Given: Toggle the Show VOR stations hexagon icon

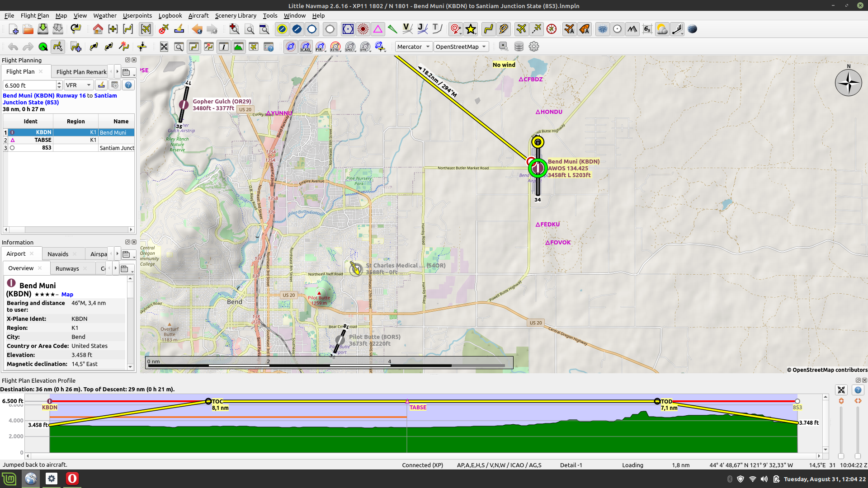Looking at the screenshot, I should (348, 29).
